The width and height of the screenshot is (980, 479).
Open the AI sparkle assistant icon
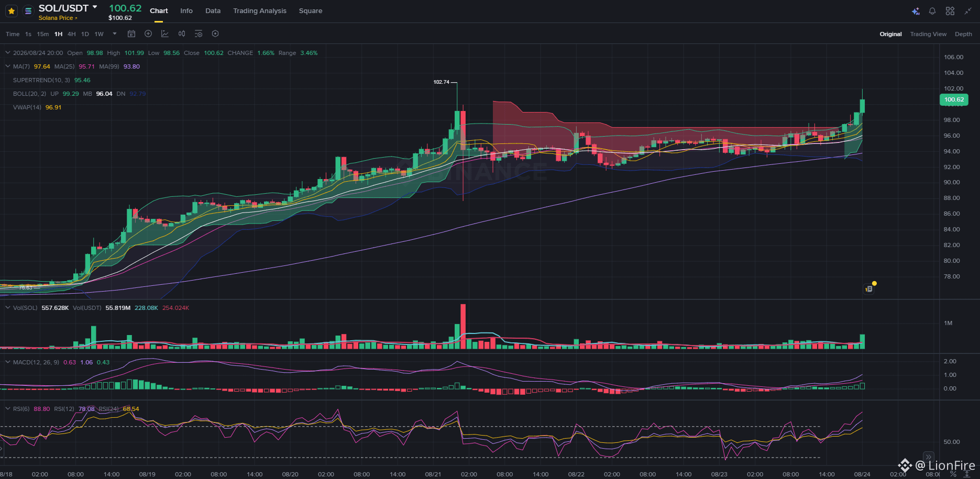tap(916, 11)
